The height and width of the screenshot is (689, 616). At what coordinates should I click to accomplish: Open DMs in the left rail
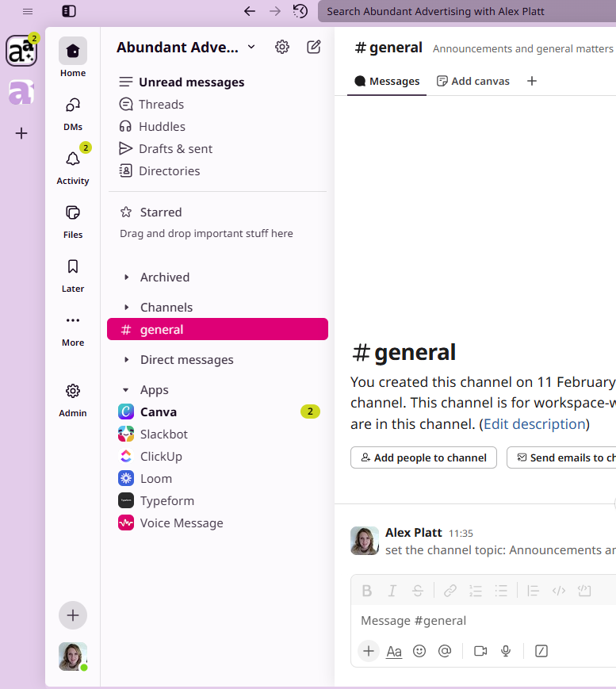(x=73, y=114)
